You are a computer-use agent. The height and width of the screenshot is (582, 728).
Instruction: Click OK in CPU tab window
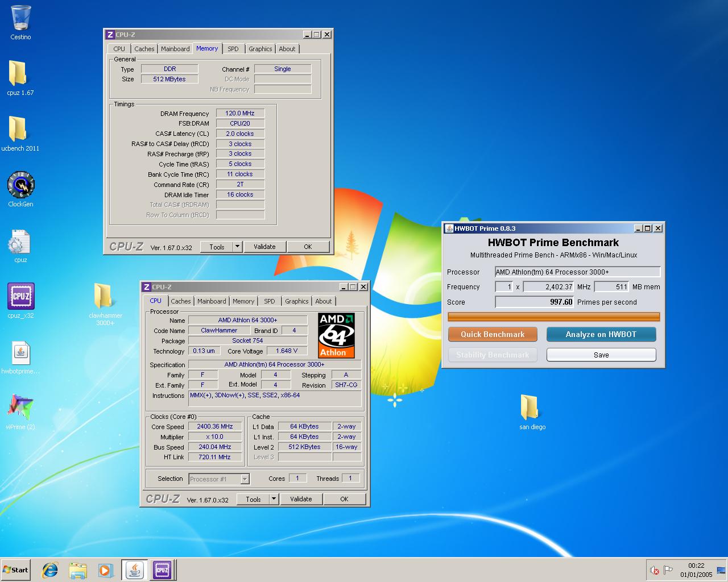click(344, 499)
